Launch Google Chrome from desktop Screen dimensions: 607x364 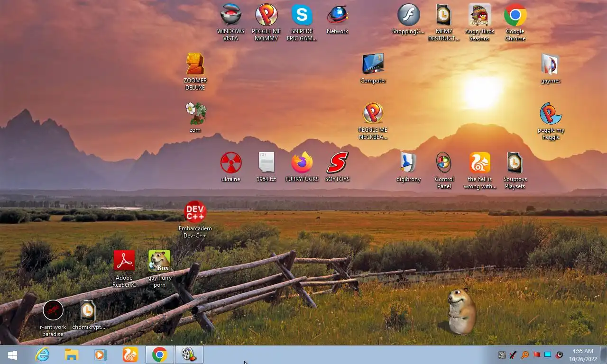[515, 22]
